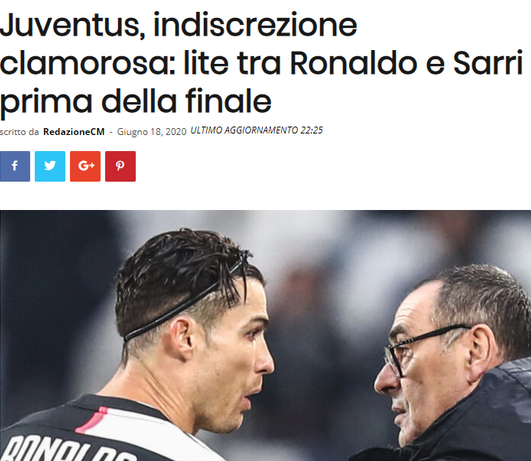
Task: Click the words 'lite tra' in the headline
Action: pos(232,63)
